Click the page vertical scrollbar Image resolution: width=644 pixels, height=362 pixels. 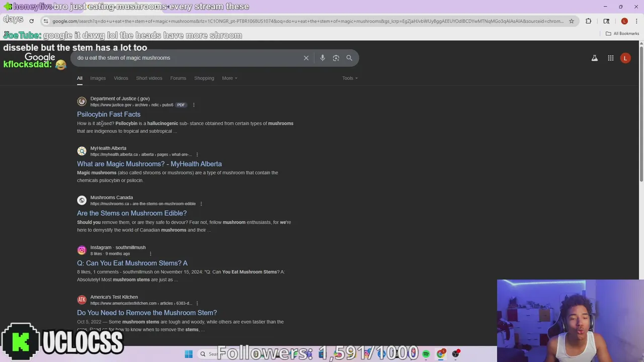click(641, 113)
